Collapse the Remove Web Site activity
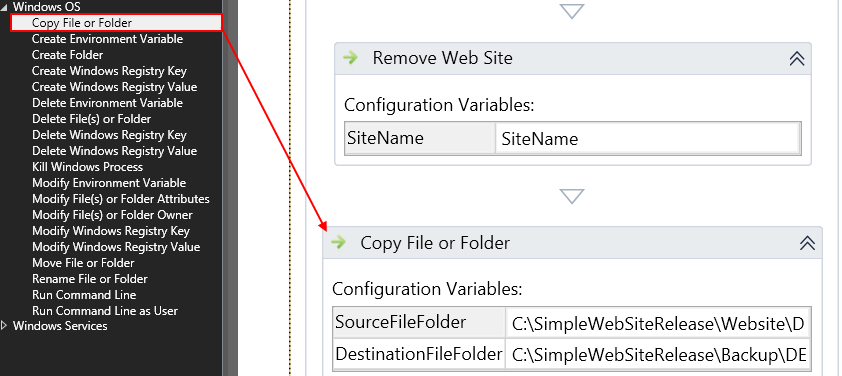 click(796, 59)
